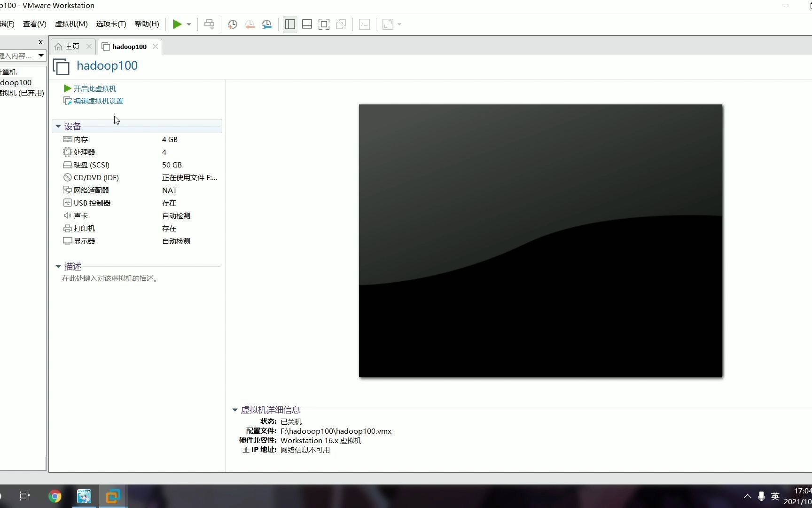
Task: Click 开启此虚拟机 link
Action: pyautogui.click(x=95, y=88)
